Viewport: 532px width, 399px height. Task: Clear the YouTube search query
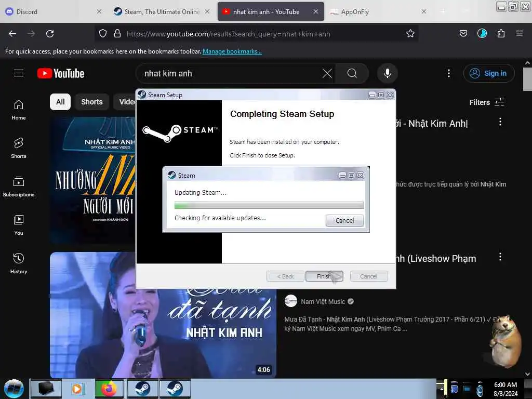tap(327, 73)
